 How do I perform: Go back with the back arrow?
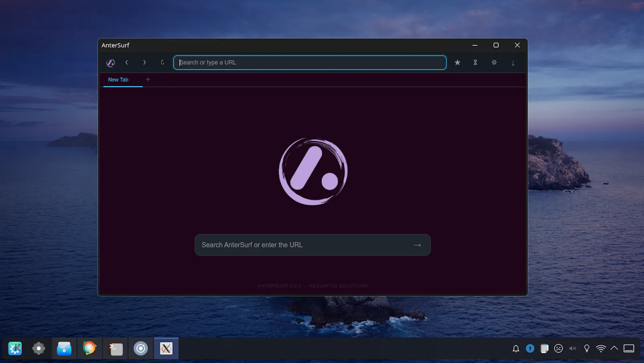(x=126, y=62)
